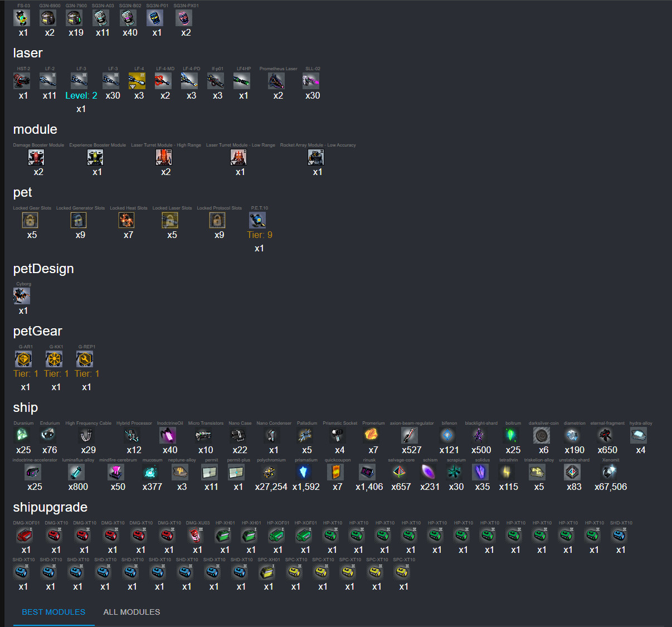This screenshot has width=672, height=627.
Task: Select the Rocket Array Module icon
Action: click(316, 157)
